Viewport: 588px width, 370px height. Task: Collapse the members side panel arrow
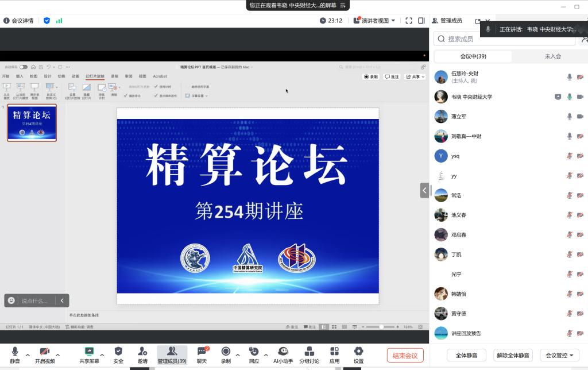click(424, 190)
